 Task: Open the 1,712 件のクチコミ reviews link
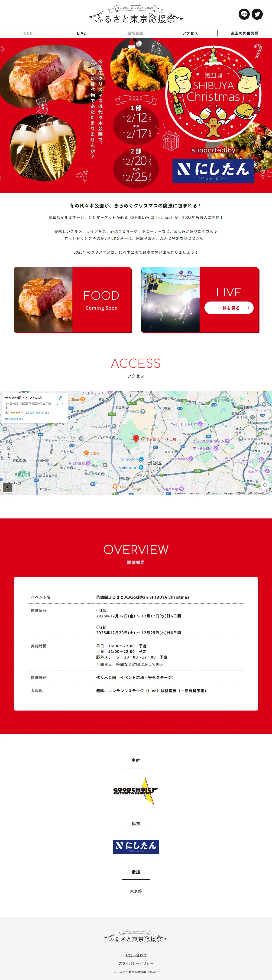(38, 412)
